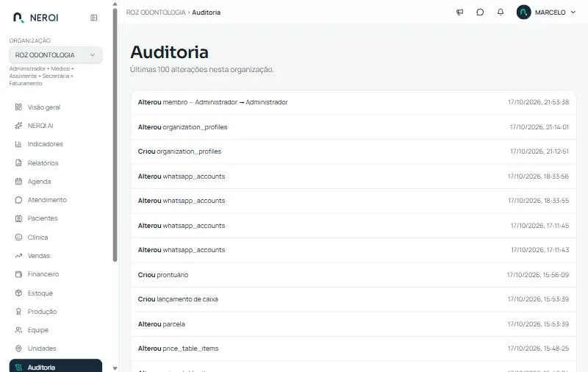
Task: Select row Alterou organization_profiles
Action: coord(354,127)
